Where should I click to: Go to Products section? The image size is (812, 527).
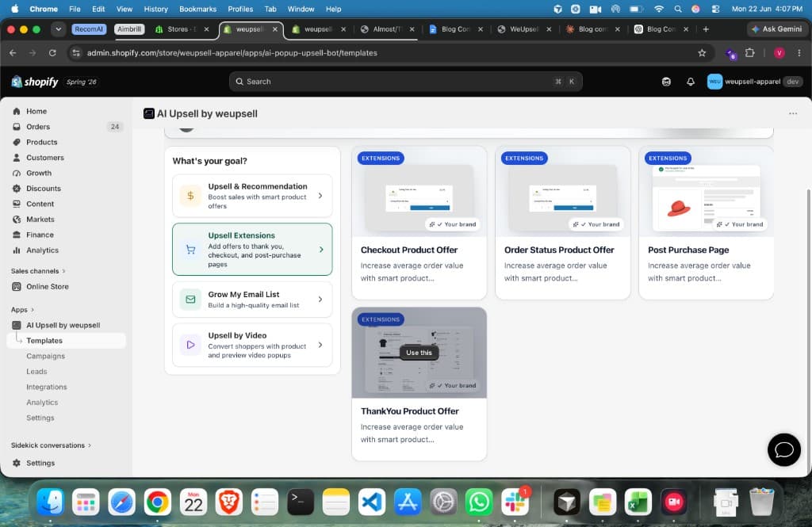coord(41,143)
